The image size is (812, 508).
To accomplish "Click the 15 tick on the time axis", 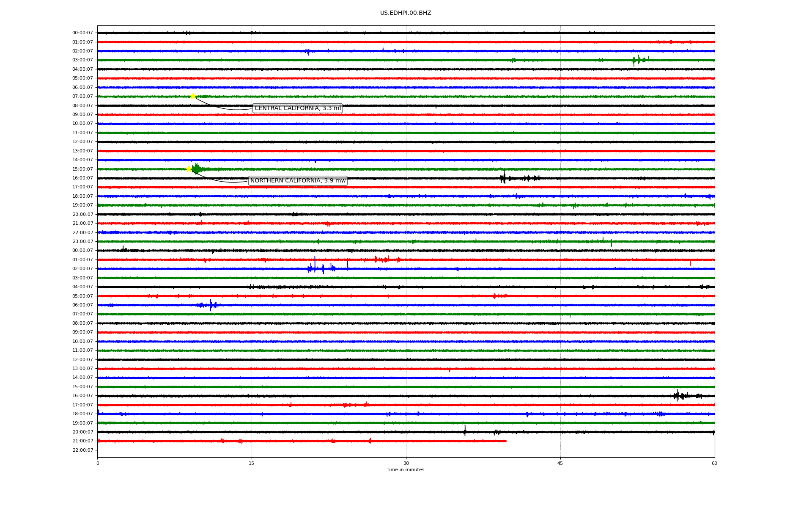I will tap(252, 463).
